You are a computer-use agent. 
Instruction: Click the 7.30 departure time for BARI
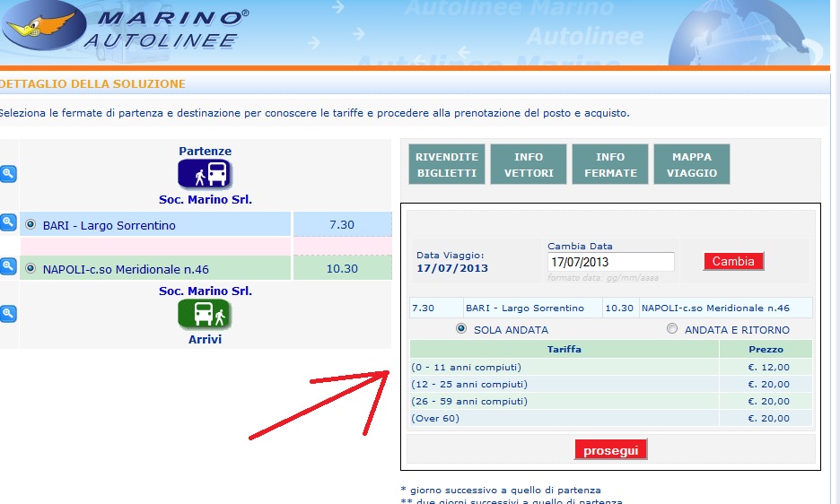coord(342,224)
